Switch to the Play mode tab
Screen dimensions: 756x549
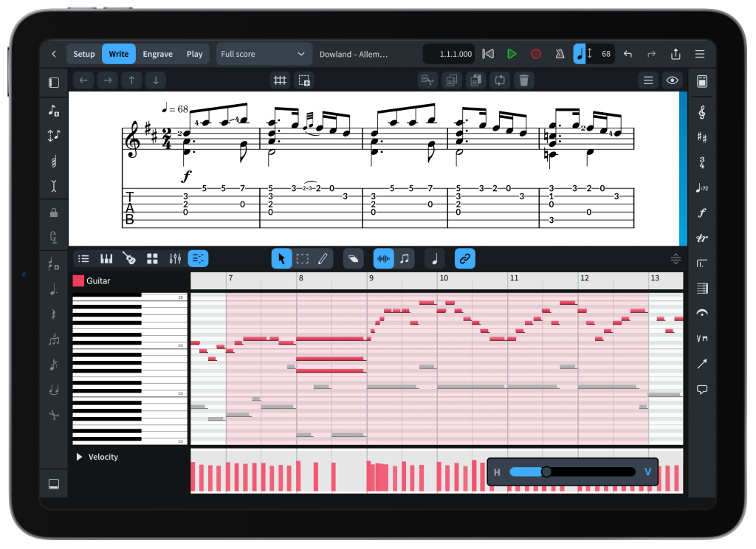[194, 54]
